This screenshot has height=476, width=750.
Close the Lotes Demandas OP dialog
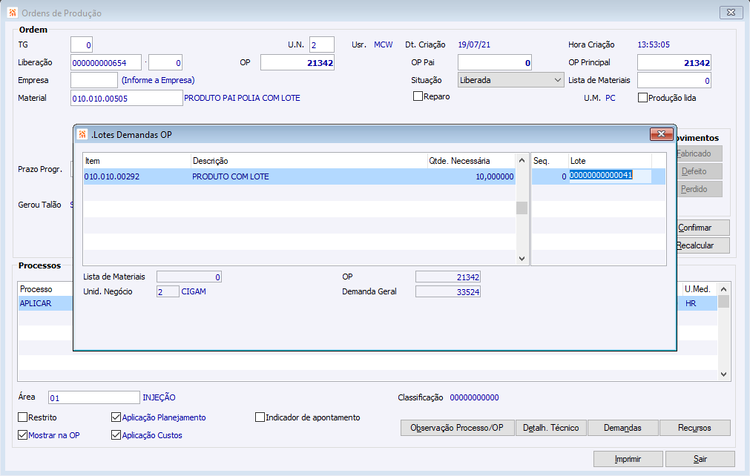click(x=661, y=134)
